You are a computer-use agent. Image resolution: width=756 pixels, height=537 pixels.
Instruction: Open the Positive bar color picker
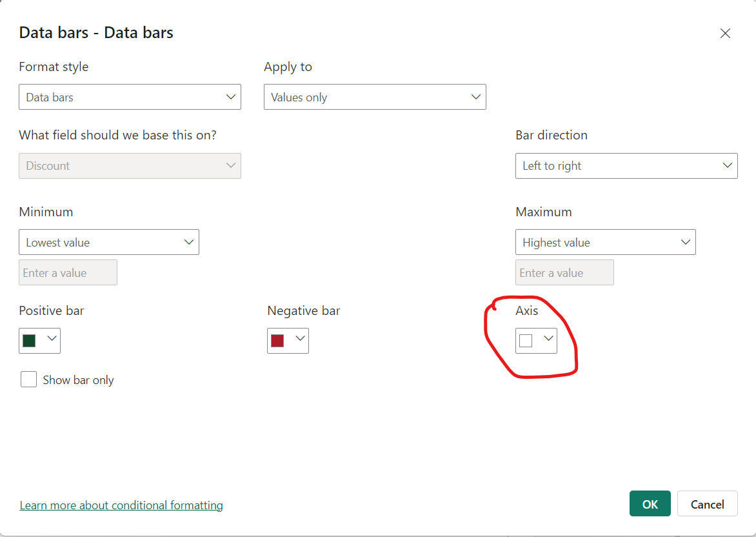[39, 341]
